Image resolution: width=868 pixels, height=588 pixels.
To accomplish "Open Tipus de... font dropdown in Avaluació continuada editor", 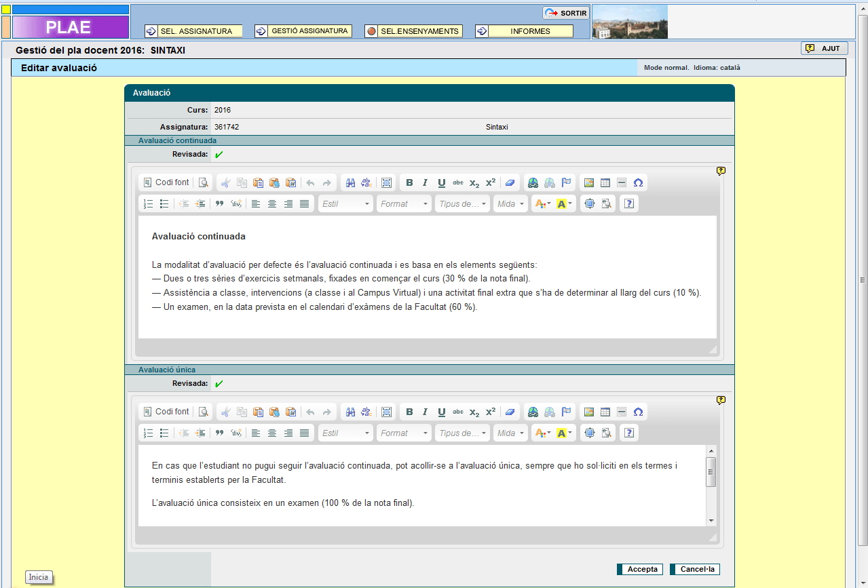I will click(x=463, y=203).
